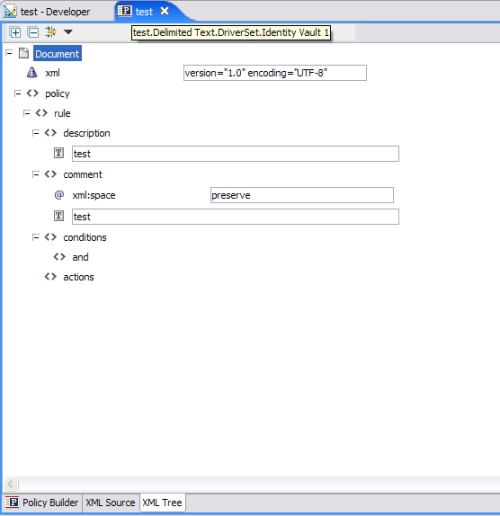Image resolution: width=500 pixels, height=516 pixels.
Task: Select the xml tree row
Action: pos(53,73)
